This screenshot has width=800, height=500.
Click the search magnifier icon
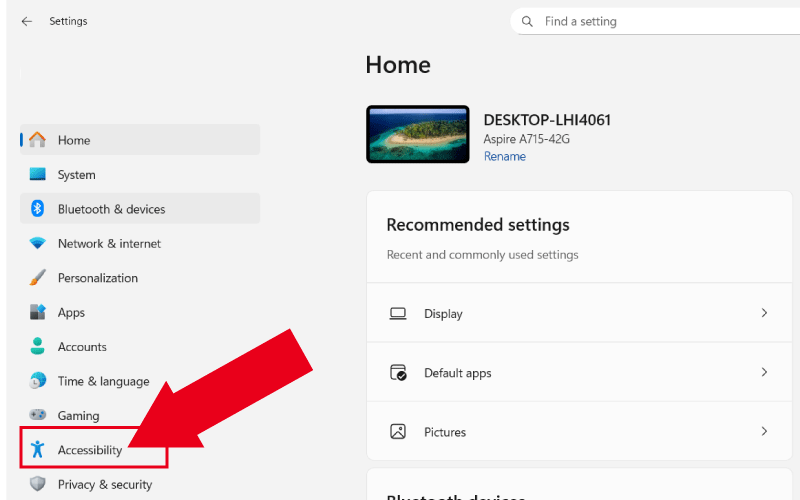[527, 21]
